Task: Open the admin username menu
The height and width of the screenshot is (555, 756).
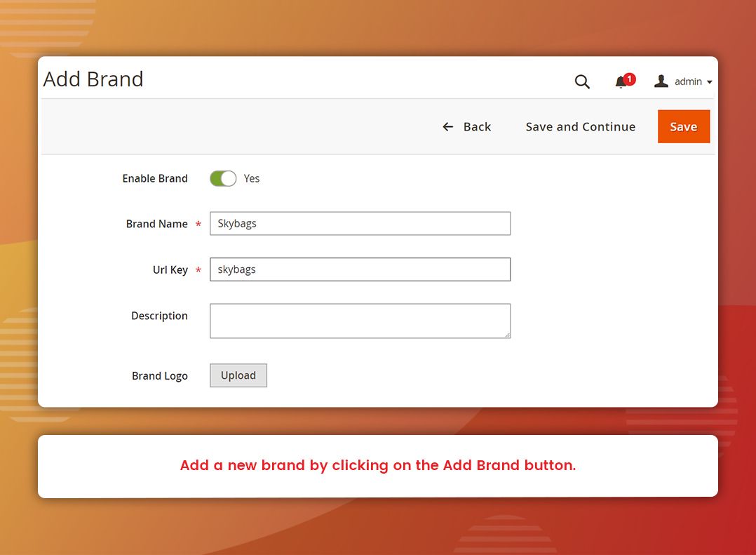Action: coord(688,82)
